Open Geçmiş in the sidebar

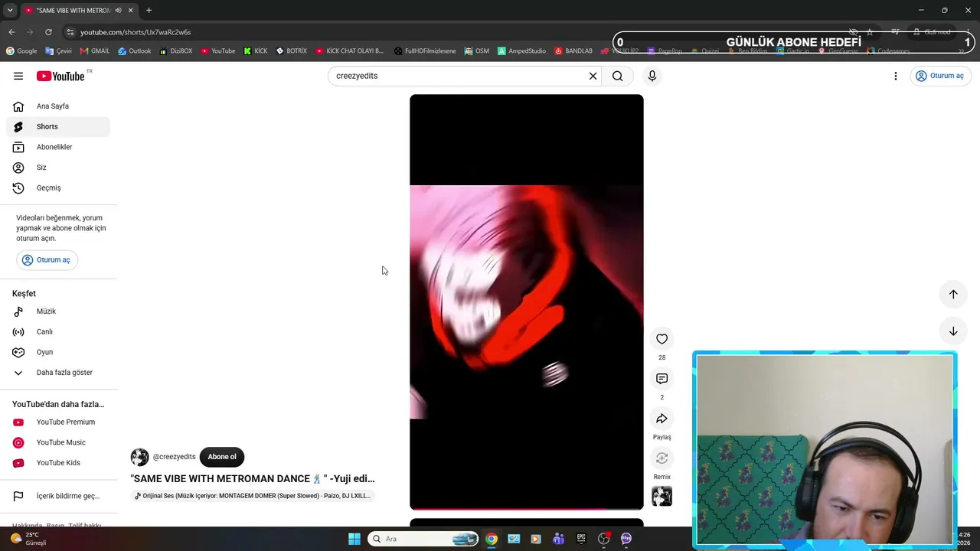pos(58,187)
